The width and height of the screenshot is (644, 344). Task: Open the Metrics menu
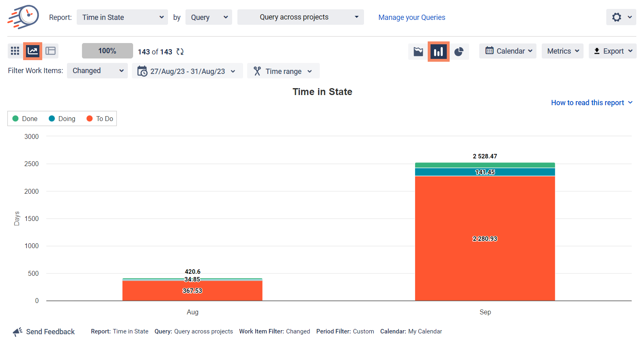(562, 51)
